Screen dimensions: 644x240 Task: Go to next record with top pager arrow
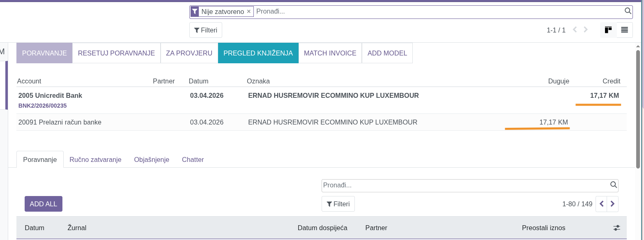[x=586, y=30]
